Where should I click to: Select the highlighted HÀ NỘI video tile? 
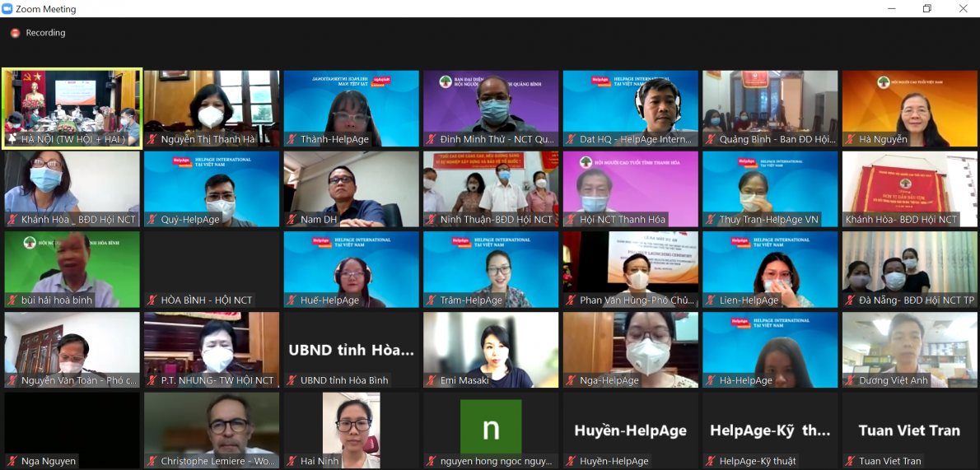click(72, 107)
